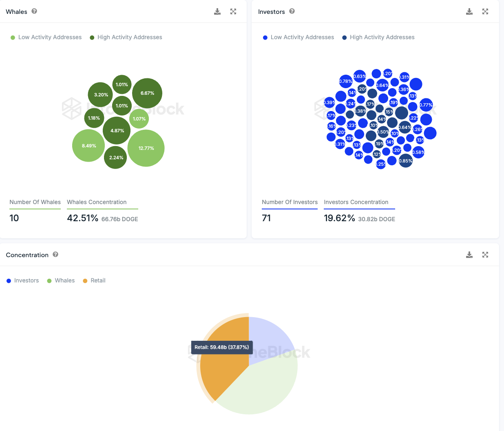The image size is (504, 431).
Task: Toggle Investors High Activity Addresses legend
Action: tap(378, 37)
